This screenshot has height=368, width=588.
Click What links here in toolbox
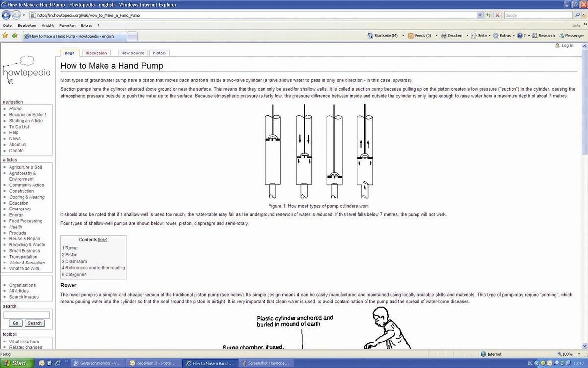[x=24, y=342]
